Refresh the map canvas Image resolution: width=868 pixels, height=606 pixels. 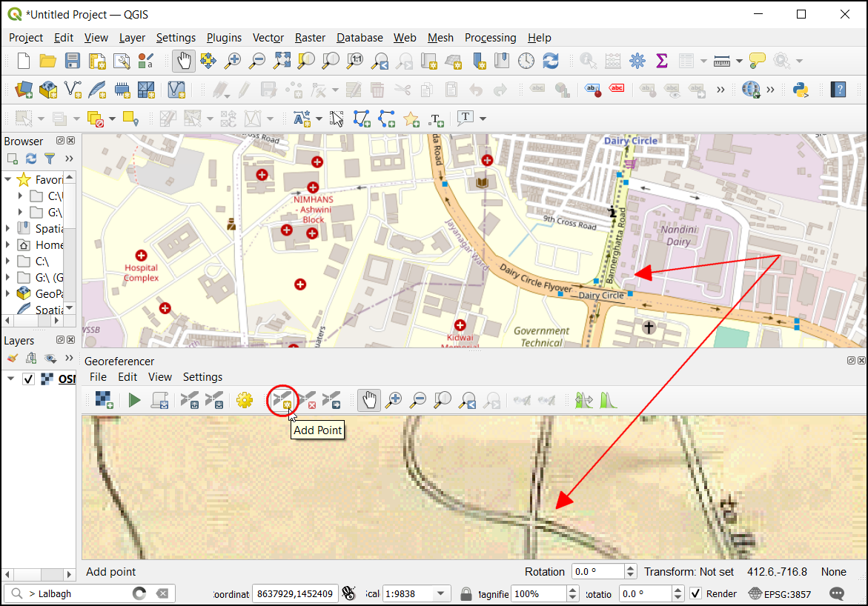click(551, 60)
